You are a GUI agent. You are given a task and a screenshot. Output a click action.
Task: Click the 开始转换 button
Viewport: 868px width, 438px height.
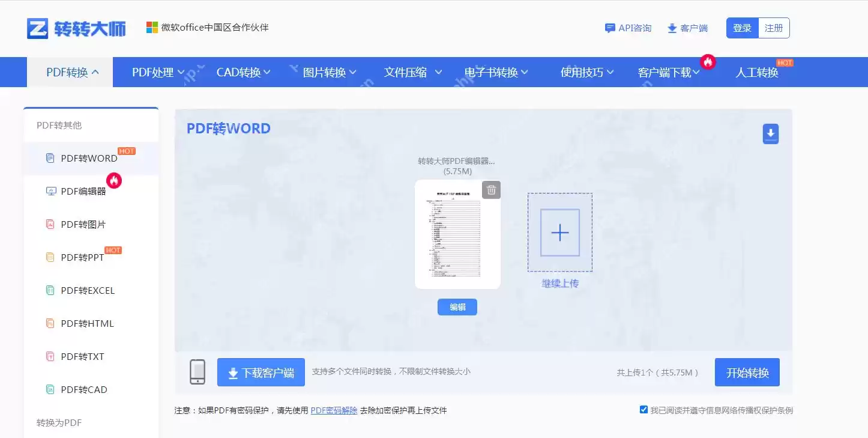click(x=746, y=372)
